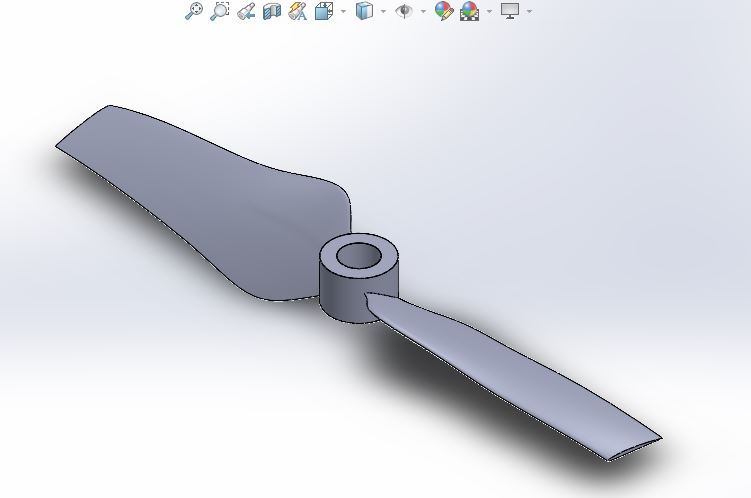Expand the View Orientation dropdown arrow
Viewport: 751px width, 498px height.
click(343, 11)
